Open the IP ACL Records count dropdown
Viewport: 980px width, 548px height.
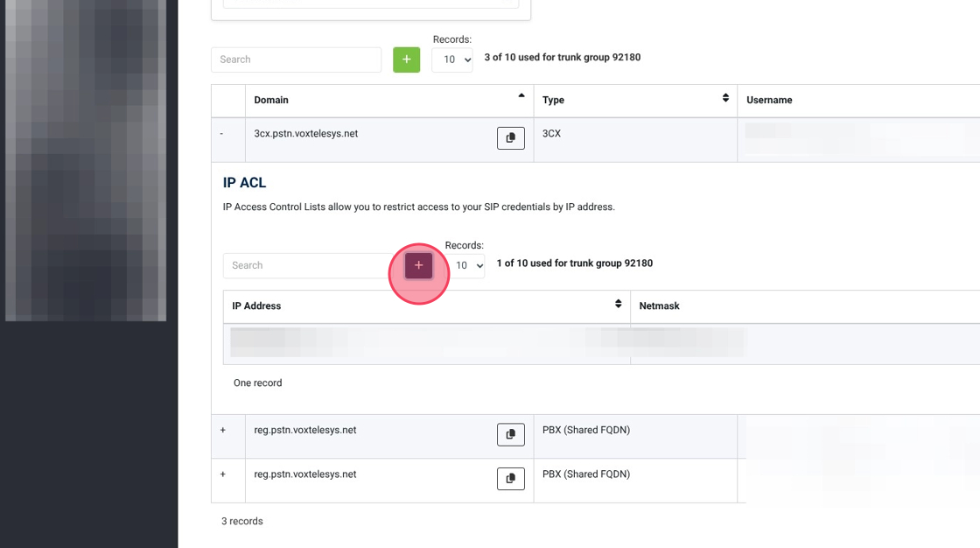464,265
